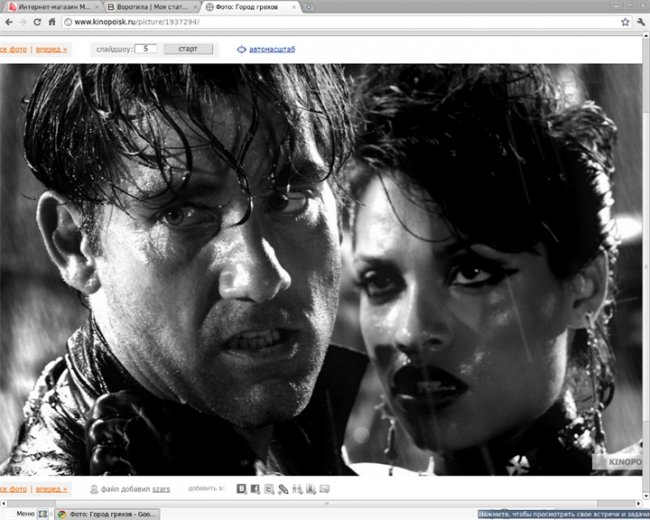
Task: Click the VKontakte share icon
Action: (x=241, y=489)
